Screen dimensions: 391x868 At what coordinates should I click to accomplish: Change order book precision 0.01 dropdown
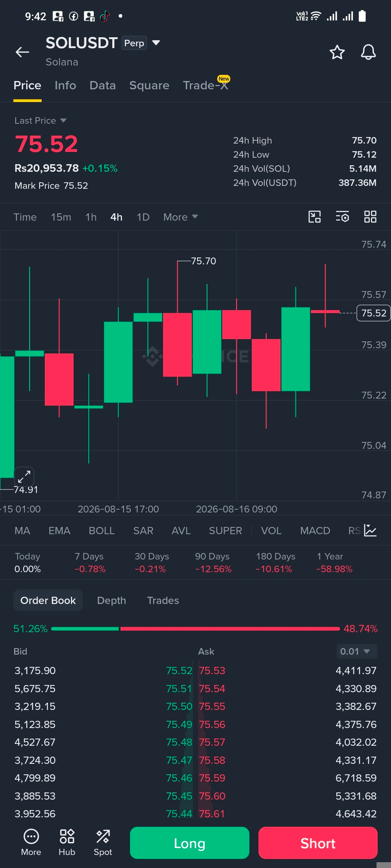click(357, 651)
